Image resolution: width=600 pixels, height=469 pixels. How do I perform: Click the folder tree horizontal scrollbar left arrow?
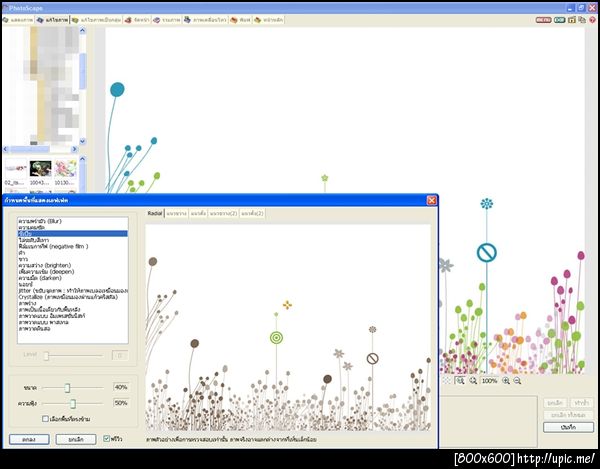(6, 149)
